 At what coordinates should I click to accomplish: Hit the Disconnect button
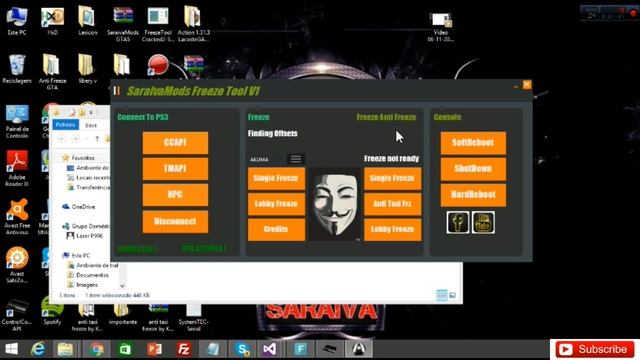(175, 222)
